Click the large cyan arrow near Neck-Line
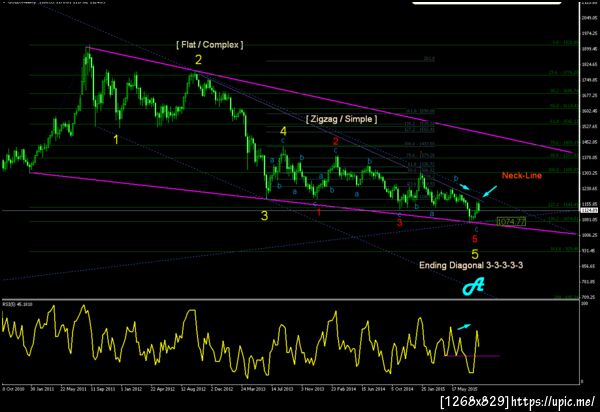The height and width of the screenshot is (412, 600). [490, 191]
